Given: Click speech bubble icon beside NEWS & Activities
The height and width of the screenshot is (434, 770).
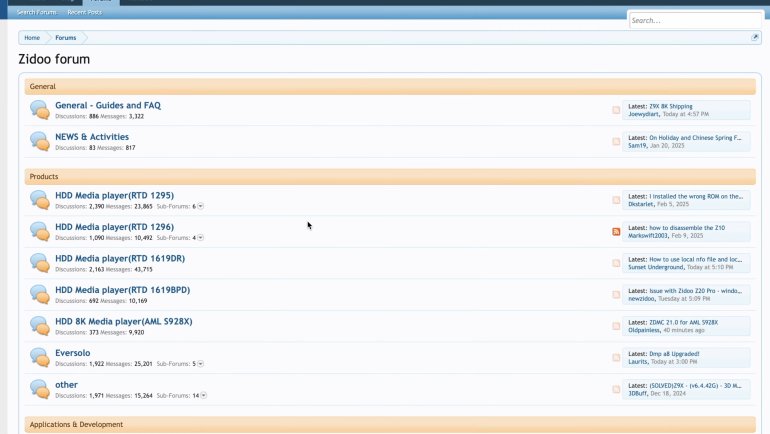Looking at the screenshot, I should (40, 141).
